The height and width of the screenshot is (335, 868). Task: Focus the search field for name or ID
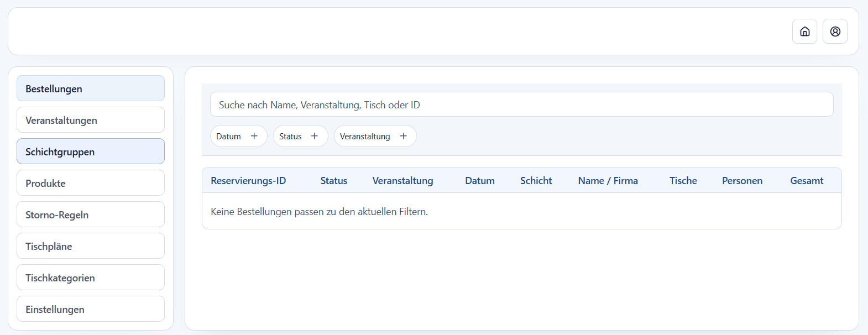pos(521,104)
